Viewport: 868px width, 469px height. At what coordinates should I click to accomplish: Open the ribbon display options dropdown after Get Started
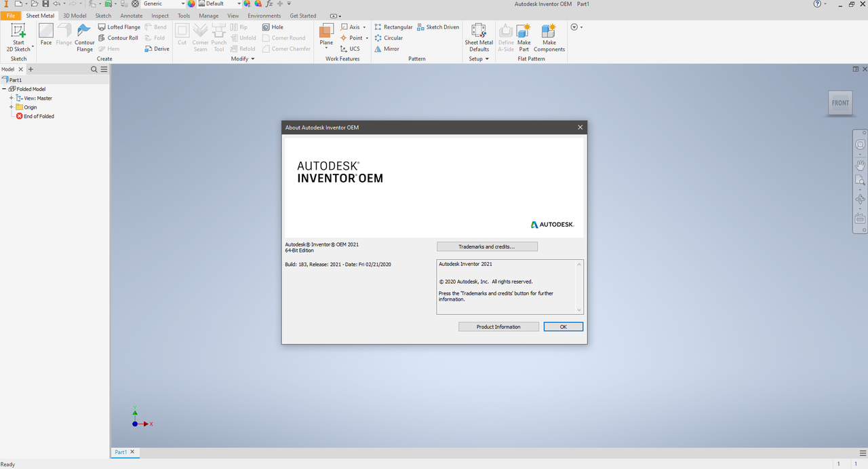336,16
